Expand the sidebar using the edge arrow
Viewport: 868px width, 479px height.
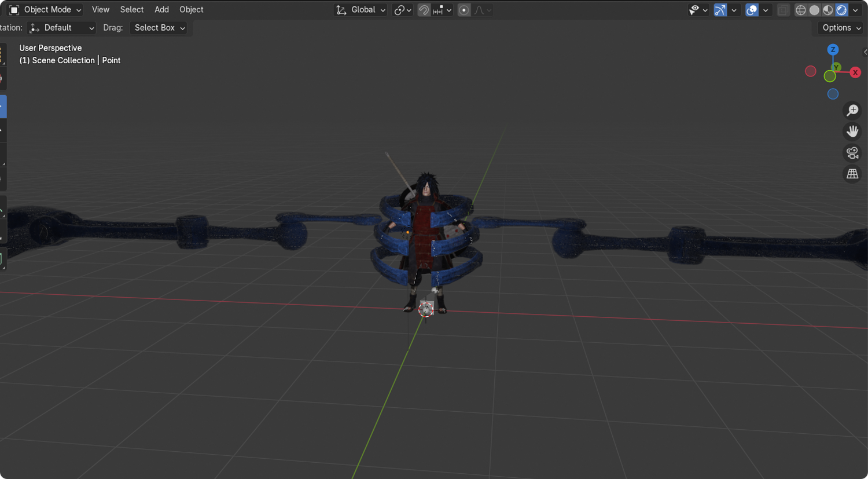point(865,52)
